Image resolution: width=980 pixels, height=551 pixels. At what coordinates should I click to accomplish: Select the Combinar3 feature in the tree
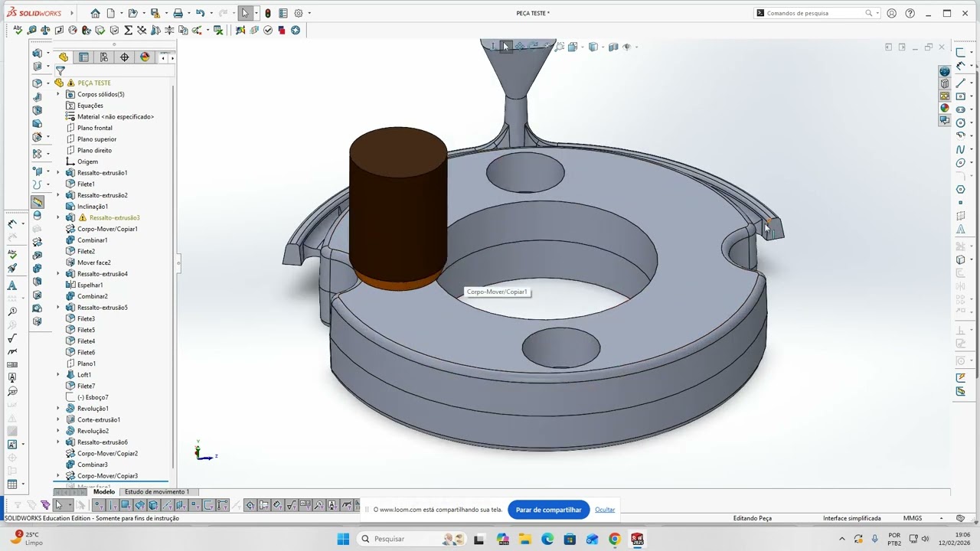[93, 465]
